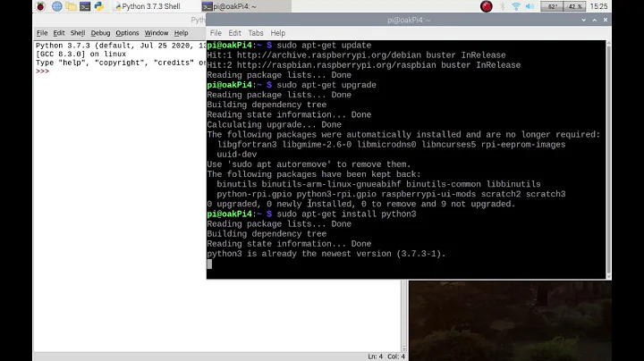Viewport: 644px width, 361px height.
Task: Click the archive.raspberrypi.org URL line
Action: (x=356, y=55)
